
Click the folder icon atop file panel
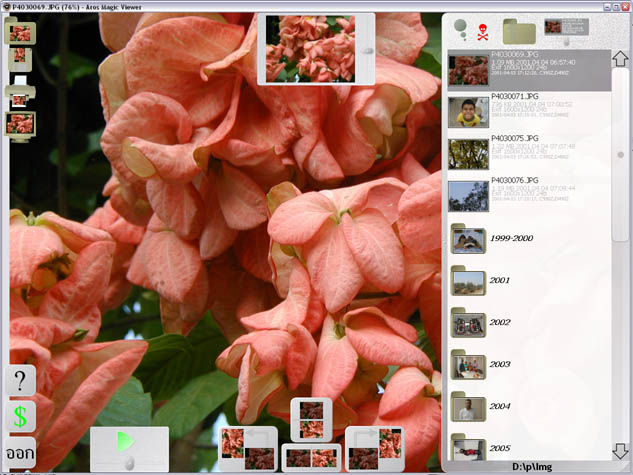(520, 30)
